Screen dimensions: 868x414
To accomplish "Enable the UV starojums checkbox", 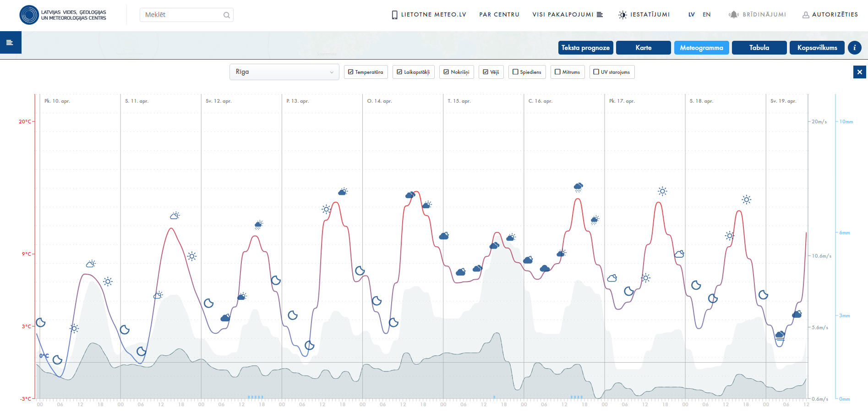I will pos(596,72).
